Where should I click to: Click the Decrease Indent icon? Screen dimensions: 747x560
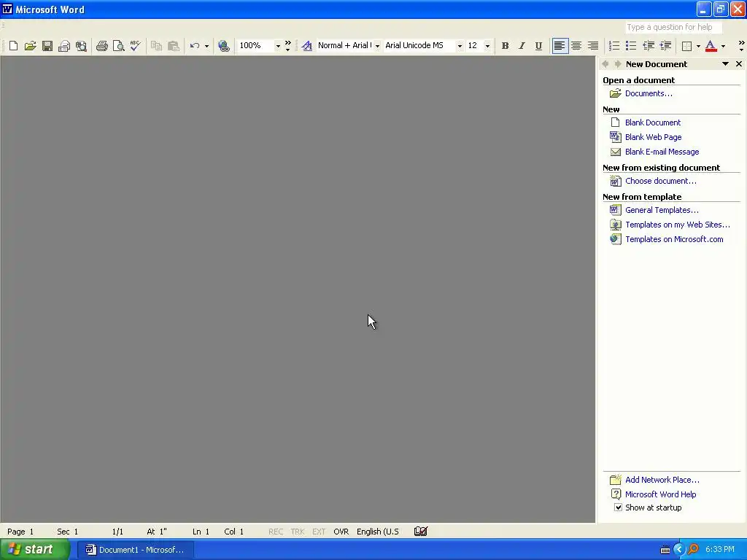point(649,46)
